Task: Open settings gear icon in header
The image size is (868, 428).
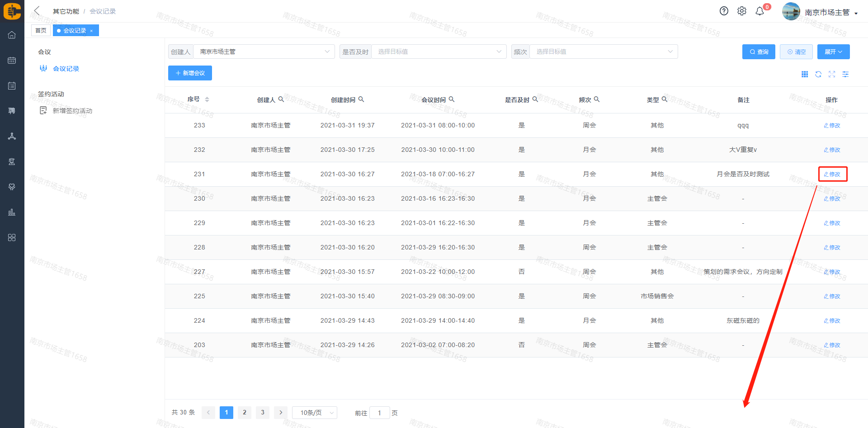Action: pos(742,11)
